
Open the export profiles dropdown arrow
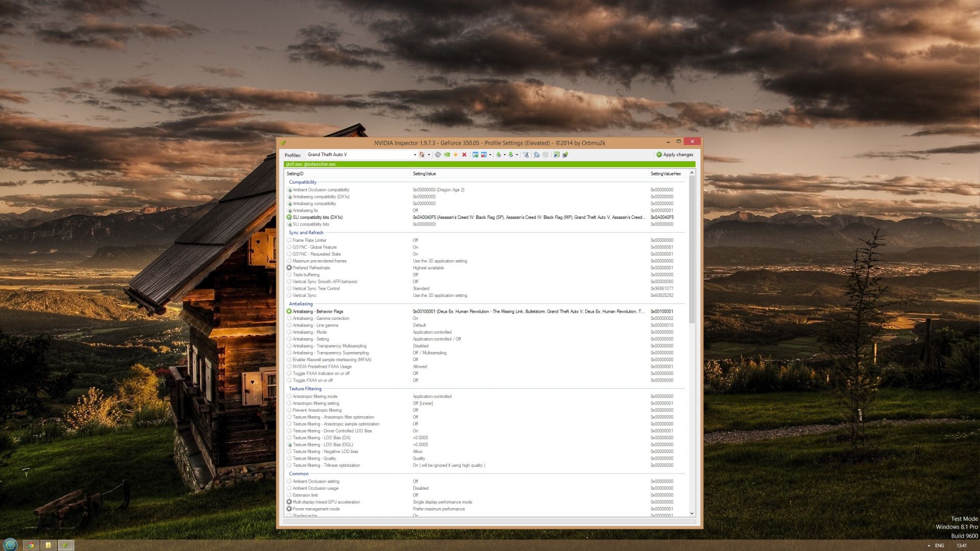click(x=505, y=155)
